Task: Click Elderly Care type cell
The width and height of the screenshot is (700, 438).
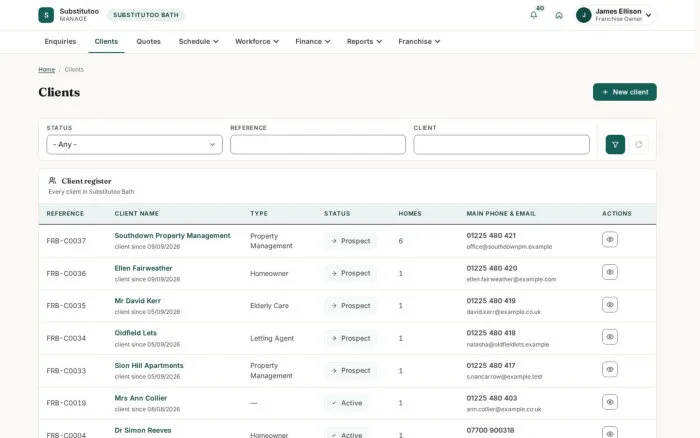Action: coord(270,306)
